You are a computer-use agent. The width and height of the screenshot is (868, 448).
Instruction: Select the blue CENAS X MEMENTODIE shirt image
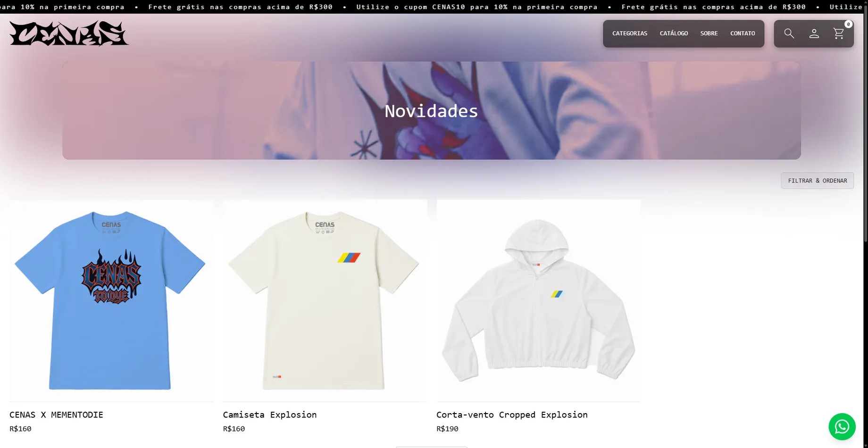click(111, 300)
